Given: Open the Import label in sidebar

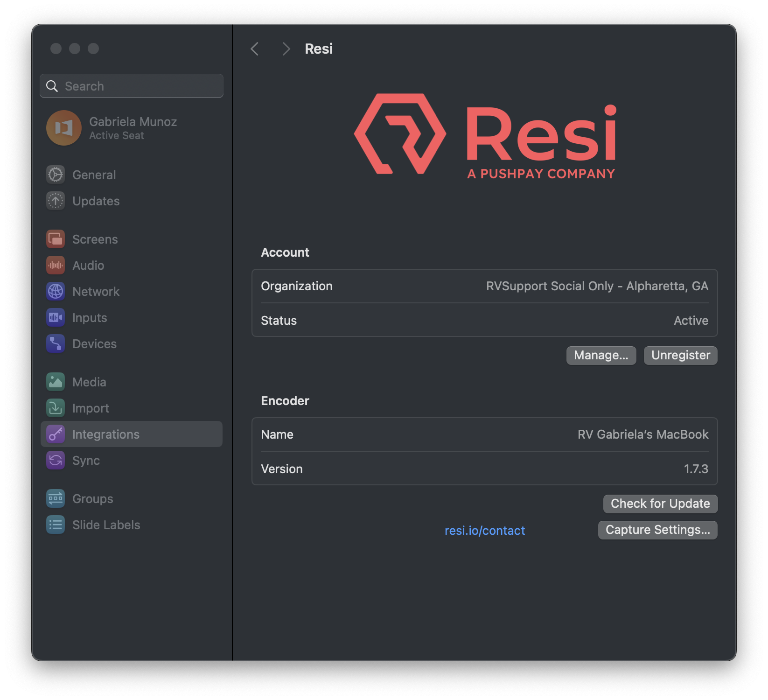Looking at the screenshot, I should tap(91, 408).
